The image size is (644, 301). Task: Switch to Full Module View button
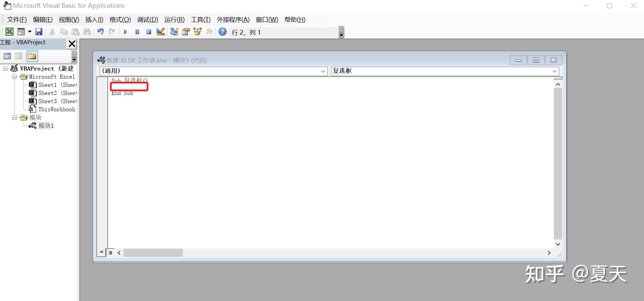coord(110,253)
